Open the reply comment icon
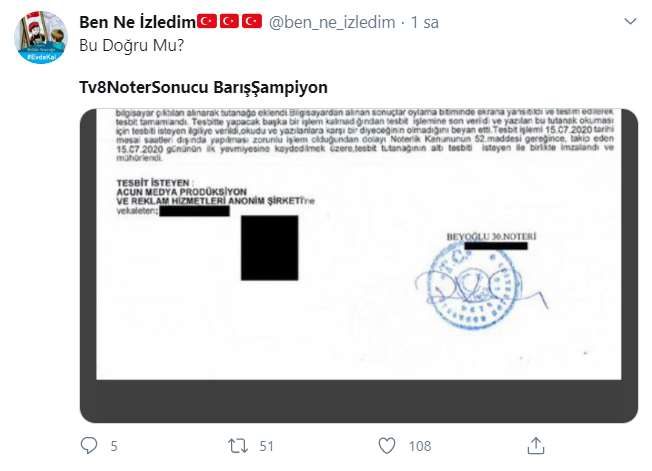Viewport: 652px width, 471px height. (89, 445)
